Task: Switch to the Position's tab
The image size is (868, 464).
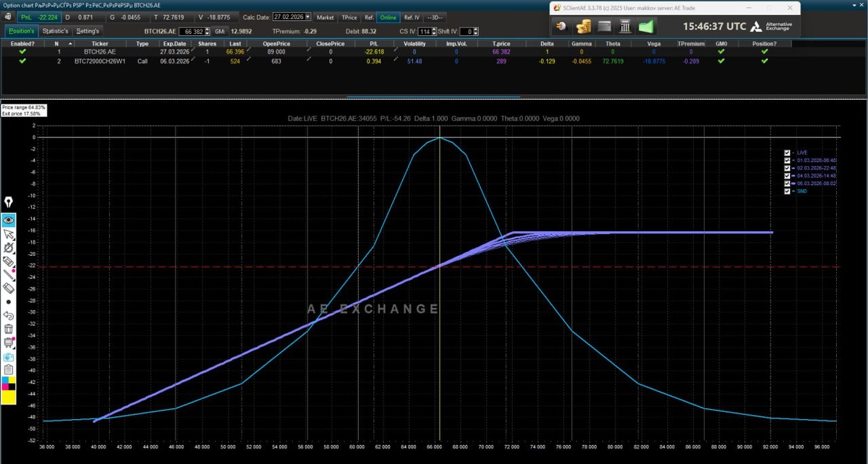Action: coord(22,31)
